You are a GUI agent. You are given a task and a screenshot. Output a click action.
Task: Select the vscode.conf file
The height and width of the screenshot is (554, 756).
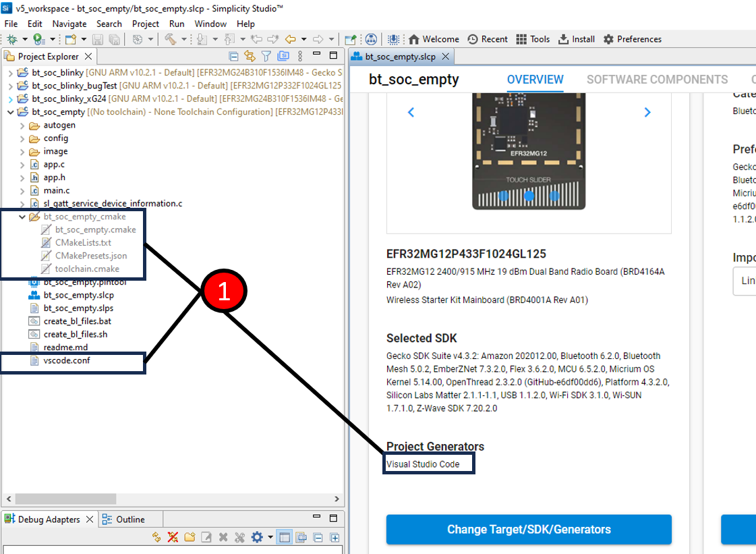tap(67, 361)
